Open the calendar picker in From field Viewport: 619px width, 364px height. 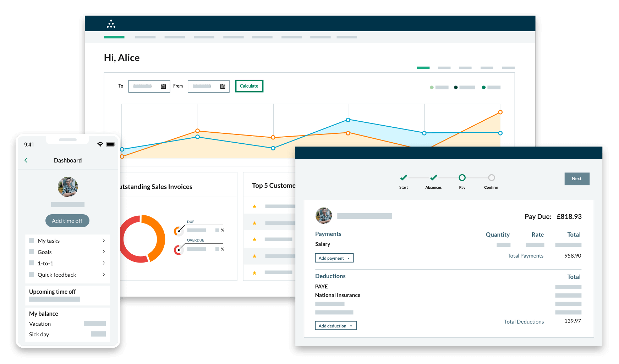coord(223,86)
